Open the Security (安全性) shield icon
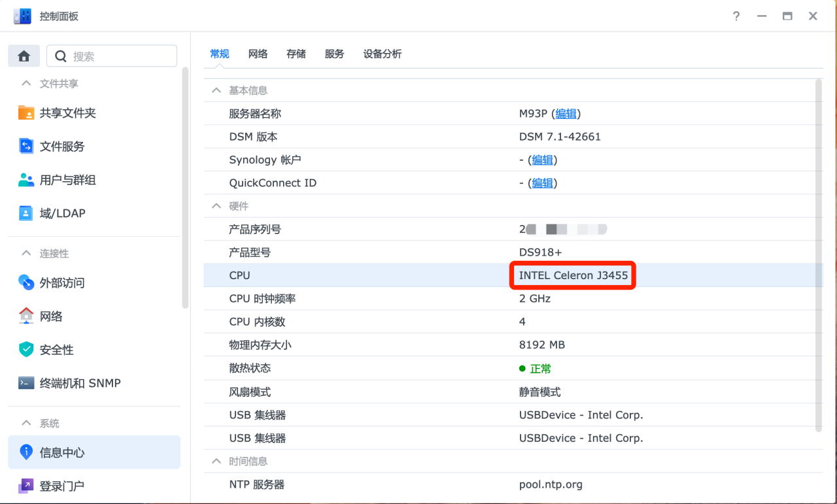The height and width of the screenshot is (504, 837). point(26,350)
